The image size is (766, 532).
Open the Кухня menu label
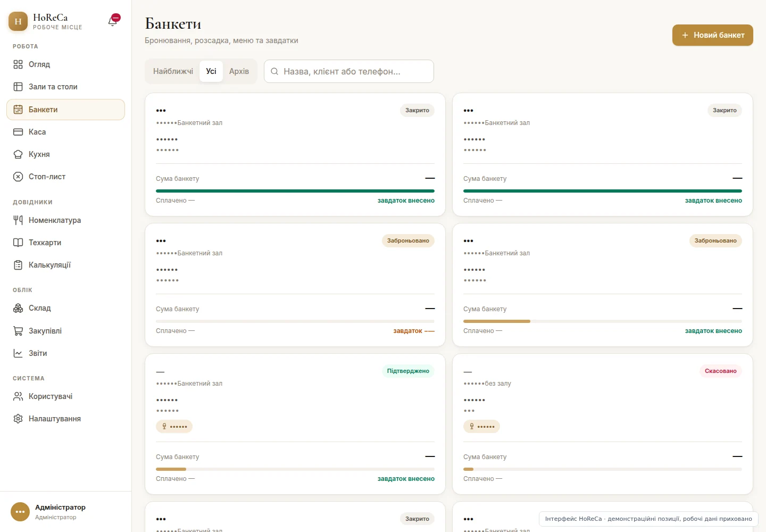pos(39,154)
